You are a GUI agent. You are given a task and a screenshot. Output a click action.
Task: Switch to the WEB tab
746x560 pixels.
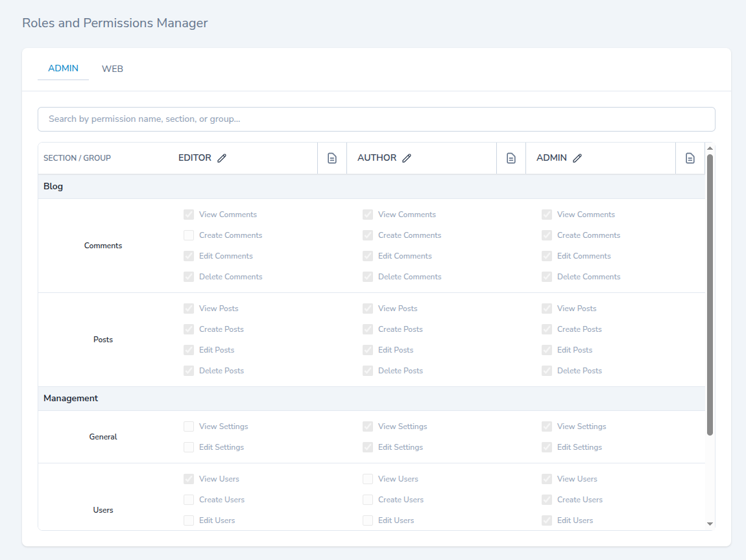112,68
